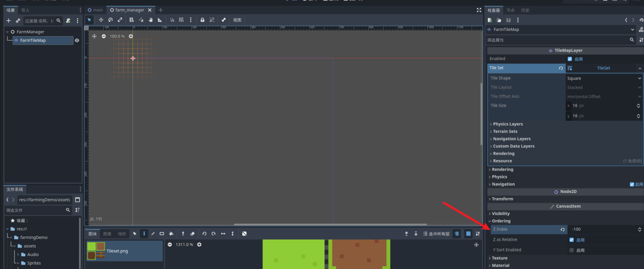Choose the bucket fill tile tool
This screenshot has width=644, height=269.
coord(171,234)
